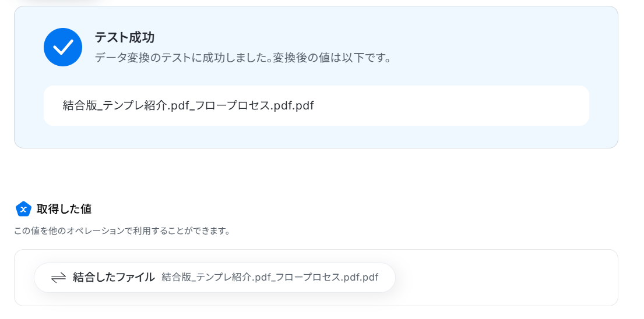This screenshot has height=319, width=644.
Task: Click the 結合したファイル label text
Action: click(x=114, y=277)
